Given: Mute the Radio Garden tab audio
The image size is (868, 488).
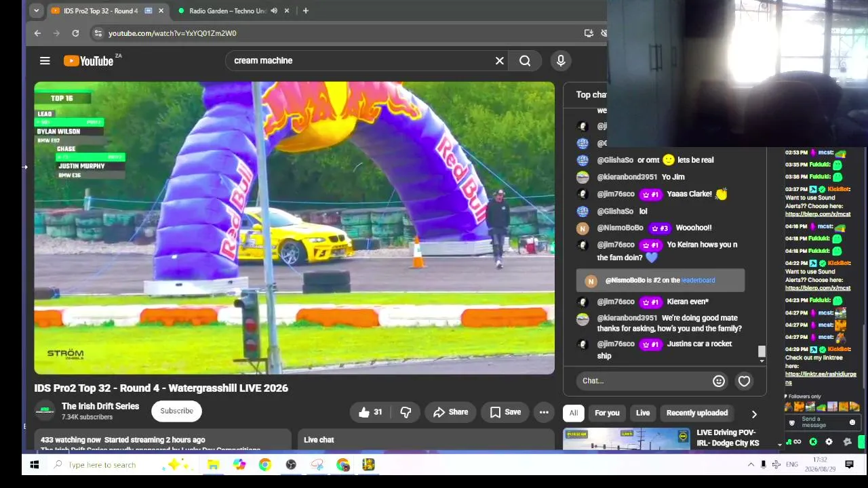Looking at the screenshot, I should [x=274, y=11].
